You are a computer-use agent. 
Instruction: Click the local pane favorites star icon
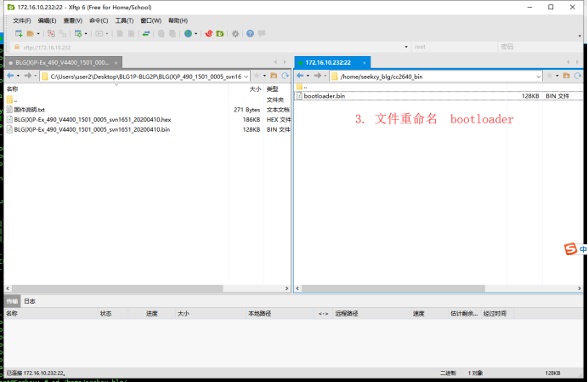(x=257, y=76)
